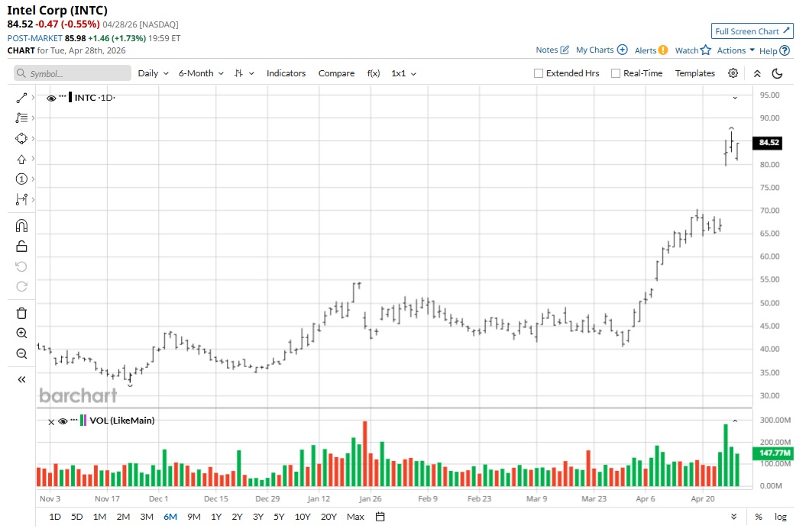Open the Templates menu
The image size is (809, 532).
pyautogui.click(x=695, y=73)
